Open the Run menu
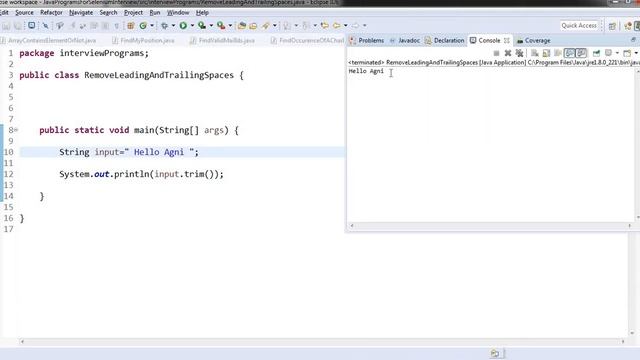The height and width of the screenshot is (360, 640). (x=155, y=13)
